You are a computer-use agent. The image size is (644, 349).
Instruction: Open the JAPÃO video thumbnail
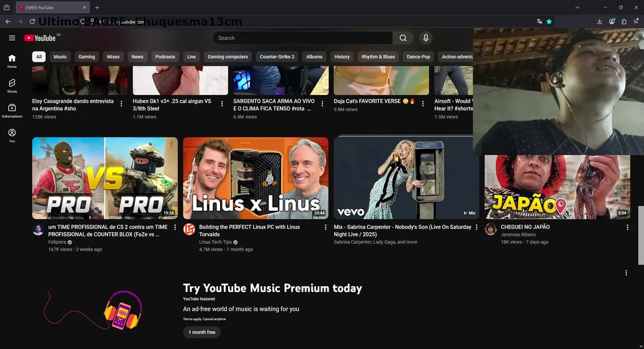557,187
